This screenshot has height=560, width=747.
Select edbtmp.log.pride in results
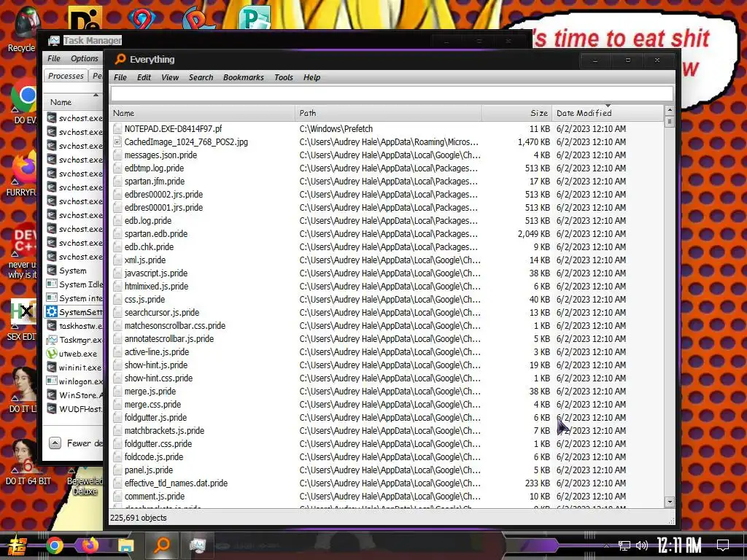click(154, 168)
